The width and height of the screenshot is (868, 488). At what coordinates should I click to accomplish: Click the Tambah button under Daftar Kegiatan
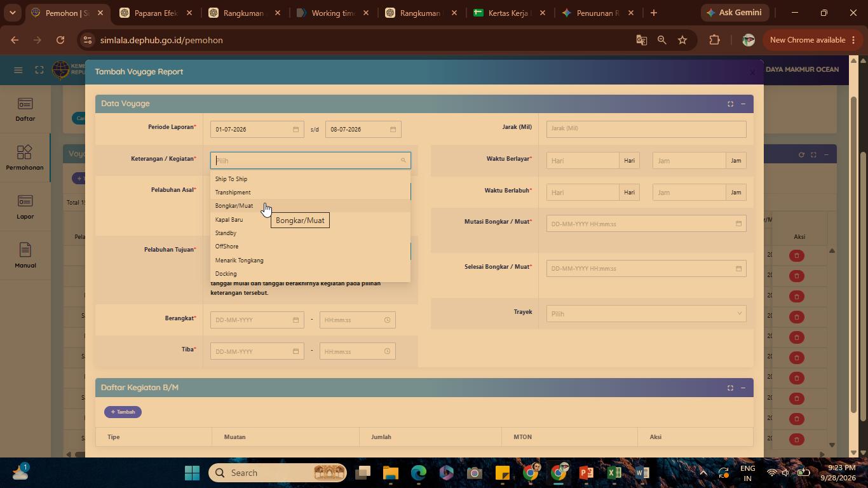tap(123, 412)
